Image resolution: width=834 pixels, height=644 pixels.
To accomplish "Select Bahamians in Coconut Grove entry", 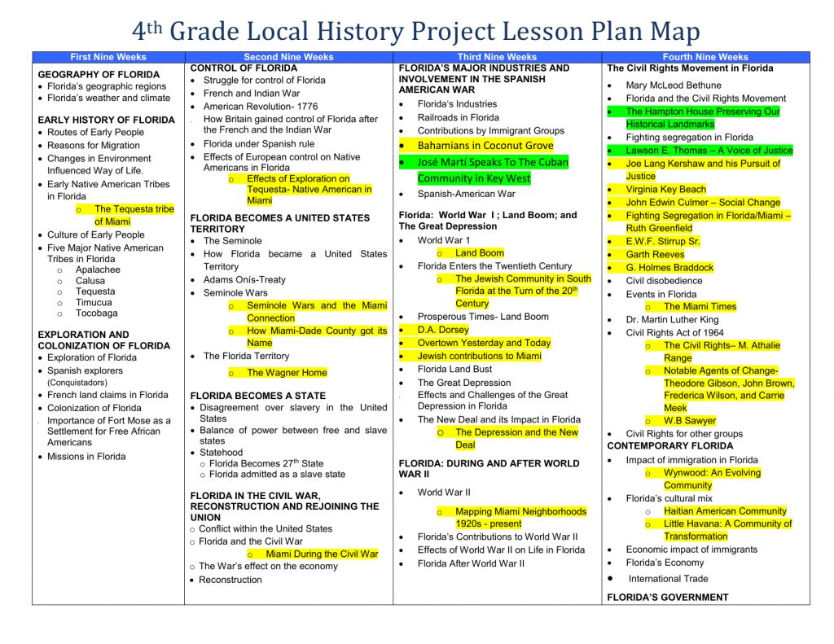I will coord(485,146).
